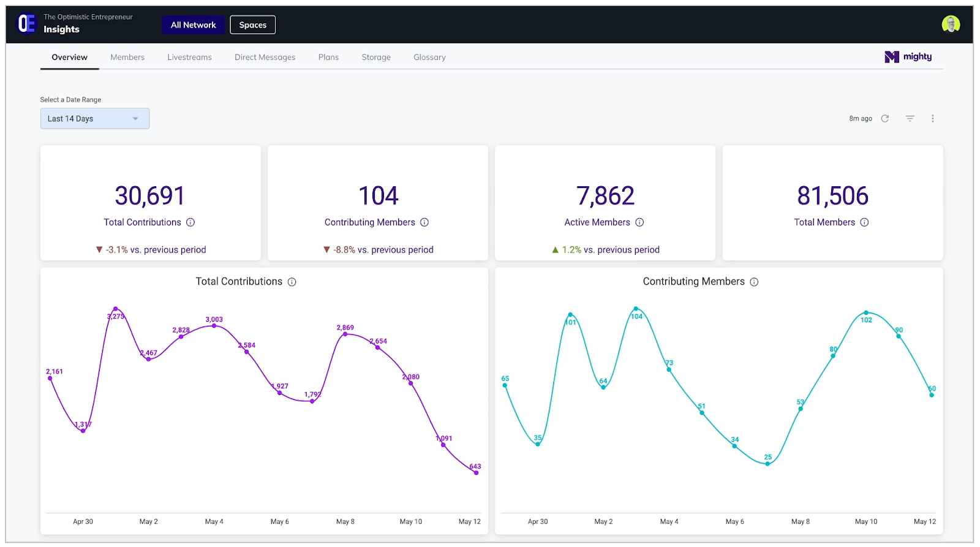Click the 7,862 Active Members value
This screenshot has width=980, height=547.
[605, 196]
